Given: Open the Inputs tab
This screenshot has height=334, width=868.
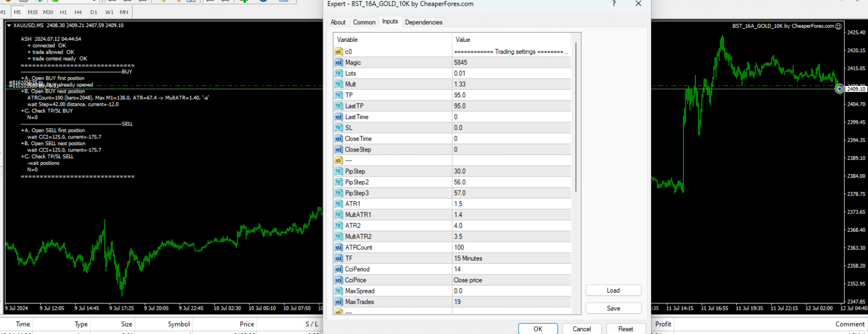Looking at the screenshot, I should (390, 21).
